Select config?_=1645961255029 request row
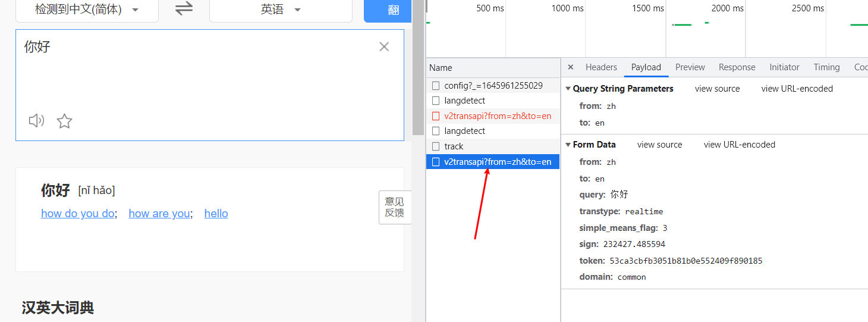868x322 pixels. 493,86
